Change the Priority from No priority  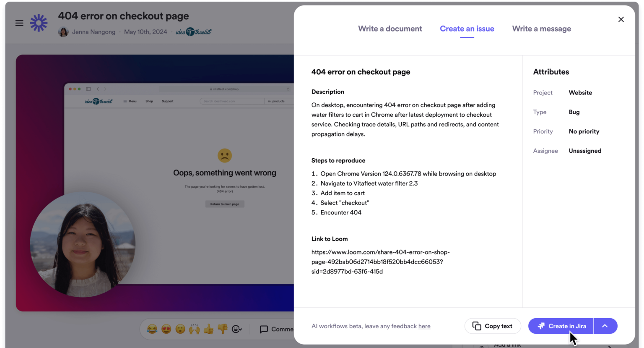coord(584,131)
